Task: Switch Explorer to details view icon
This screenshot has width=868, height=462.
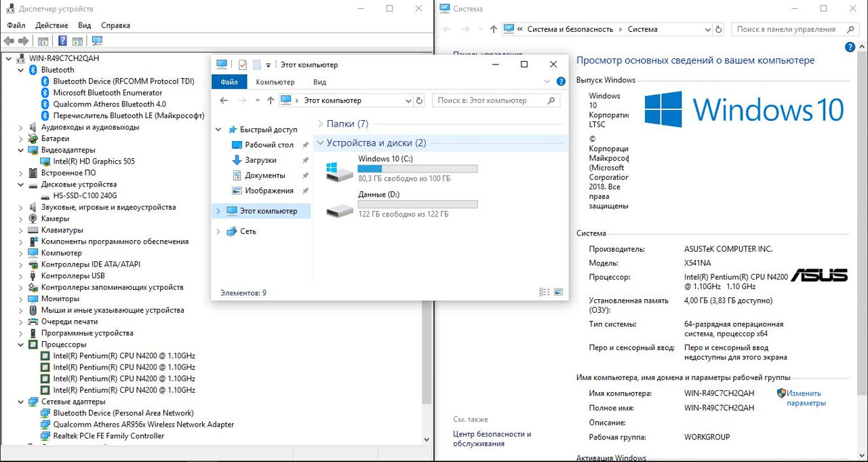Action: (x=545, y=292)
